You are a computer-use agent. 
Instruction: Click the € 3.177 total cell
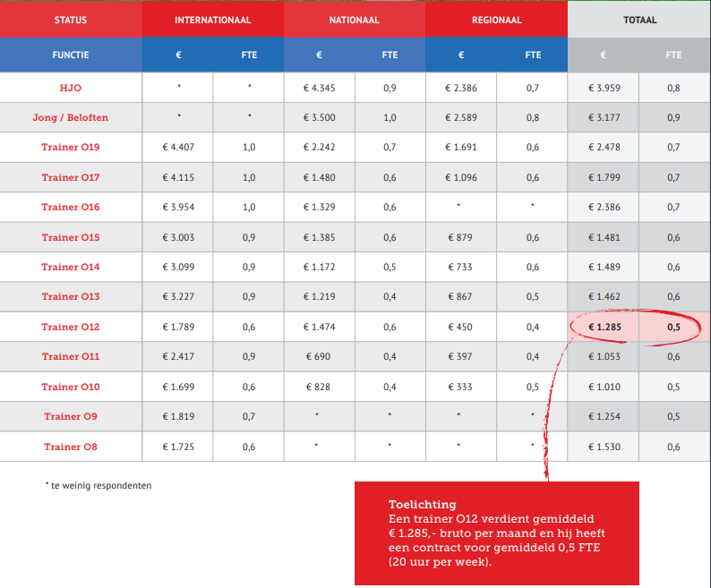[604, 117]
